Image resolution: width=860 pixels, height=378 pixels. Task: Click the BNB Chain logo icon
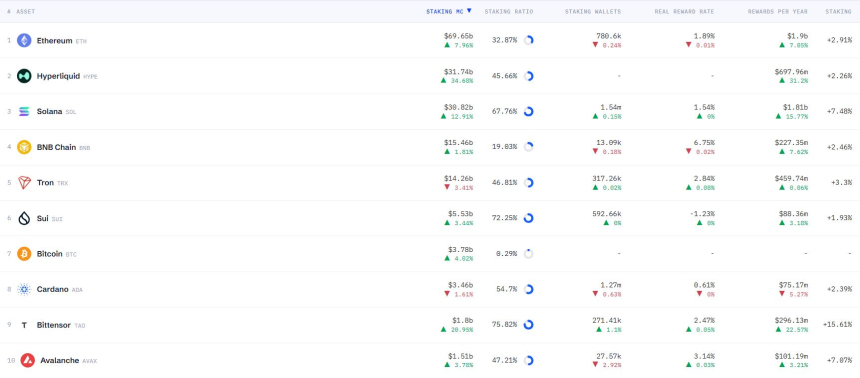tap(24, 147)
